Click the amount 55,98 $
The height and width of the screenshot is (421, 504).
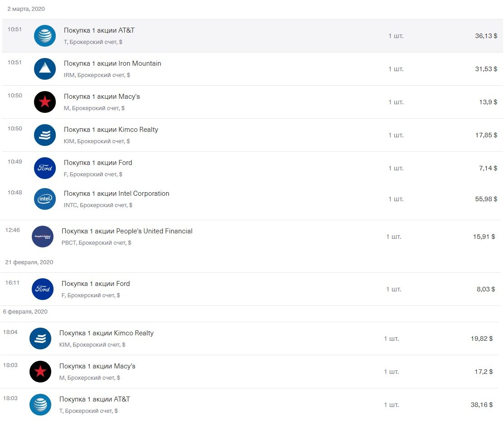pyautogui.click(x=486, y=199)
